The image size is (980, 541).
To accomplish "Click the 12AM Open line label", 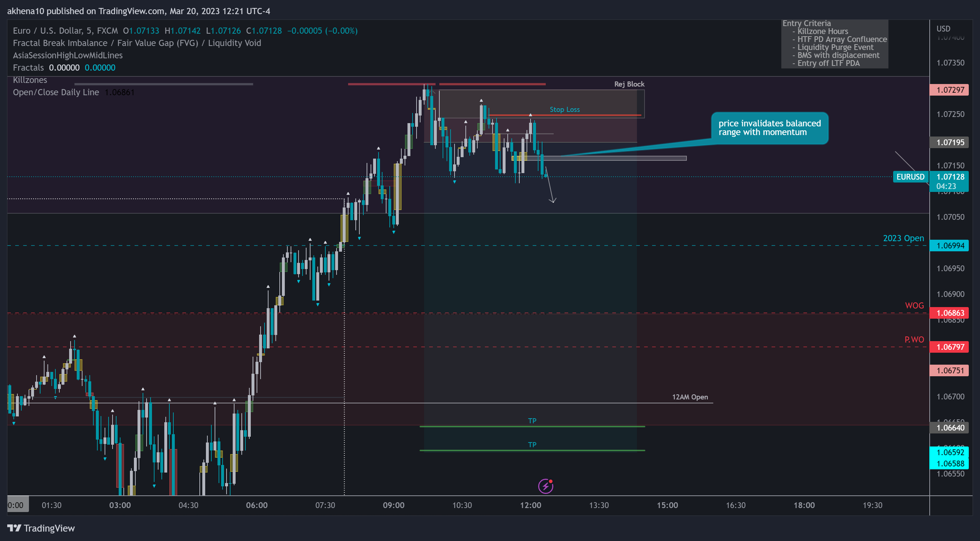I will [x=690, y=397].
